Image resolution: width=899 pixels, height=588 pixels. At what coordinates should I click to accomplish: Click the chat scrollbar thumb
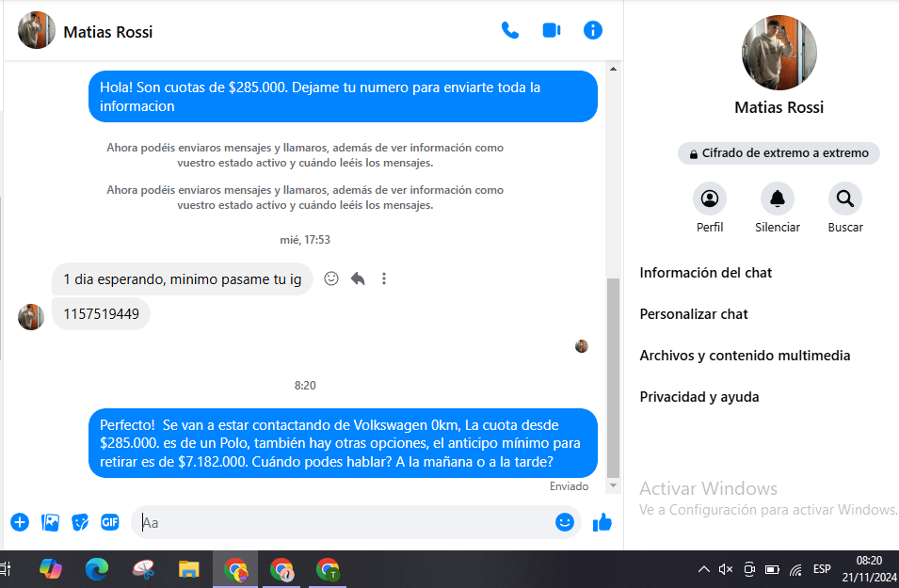point(613,377)
